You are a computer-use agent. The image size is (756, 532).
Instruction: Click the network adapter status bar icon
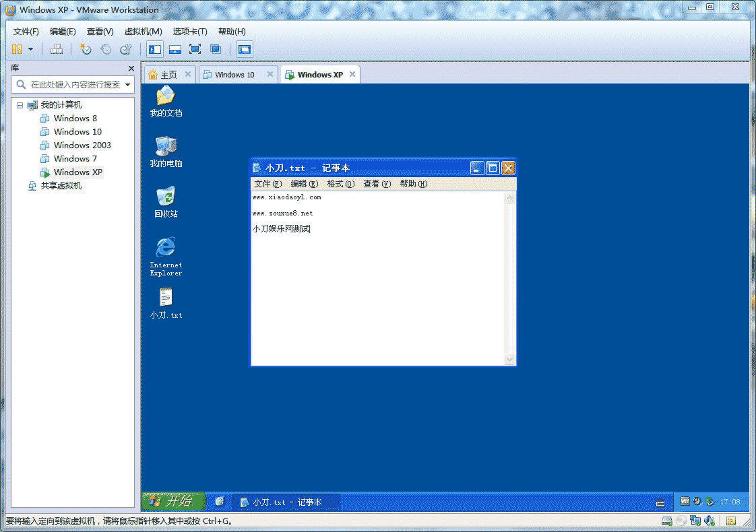[x=695, y=521]
